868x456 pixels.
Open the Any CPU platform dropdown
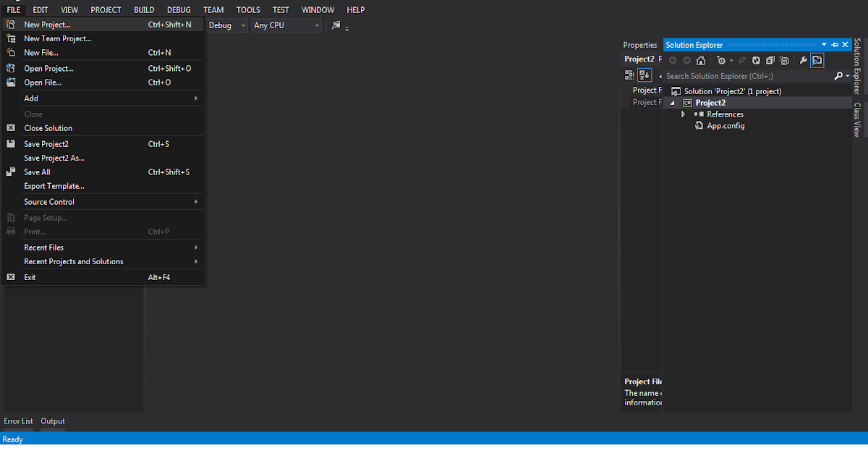(317, 25)
